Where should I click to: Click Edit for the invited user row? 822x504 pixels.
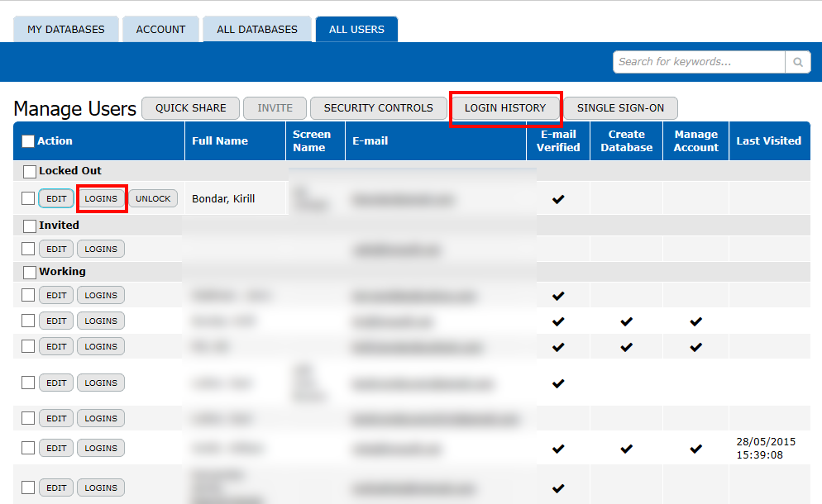[x=56, y=249]
